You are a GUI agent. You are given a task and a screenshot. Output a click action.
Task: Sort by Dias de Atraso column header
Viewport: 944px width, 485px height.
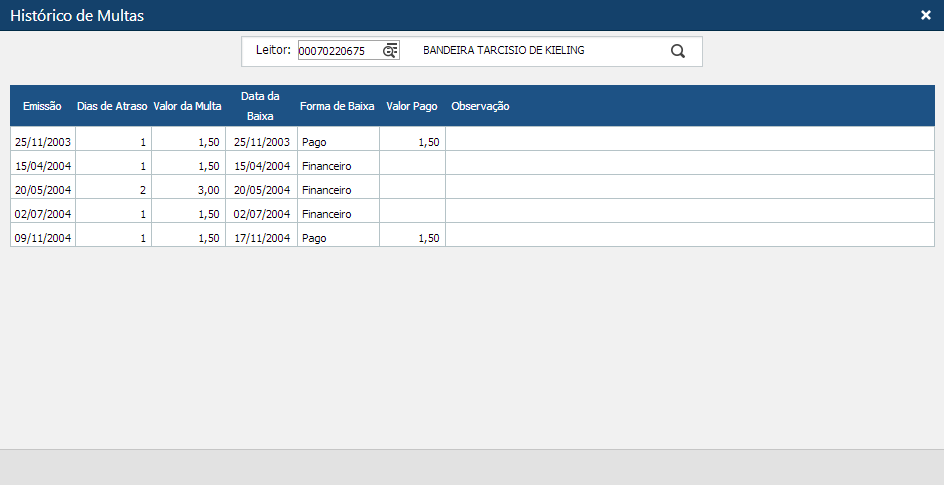[x=113, y=106]
